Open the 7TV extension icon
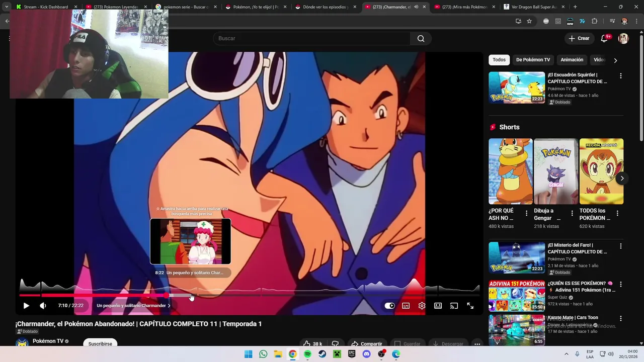Screen dimensions: 644x362 (x=582, y=21)
